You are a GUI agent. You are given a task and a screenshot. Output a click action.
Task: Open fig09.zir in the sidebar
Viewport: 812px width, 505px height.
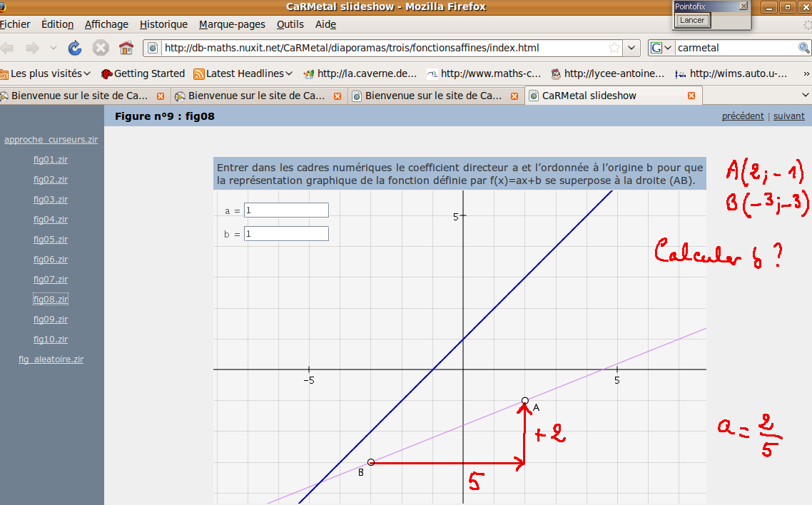tap(51, 320)
